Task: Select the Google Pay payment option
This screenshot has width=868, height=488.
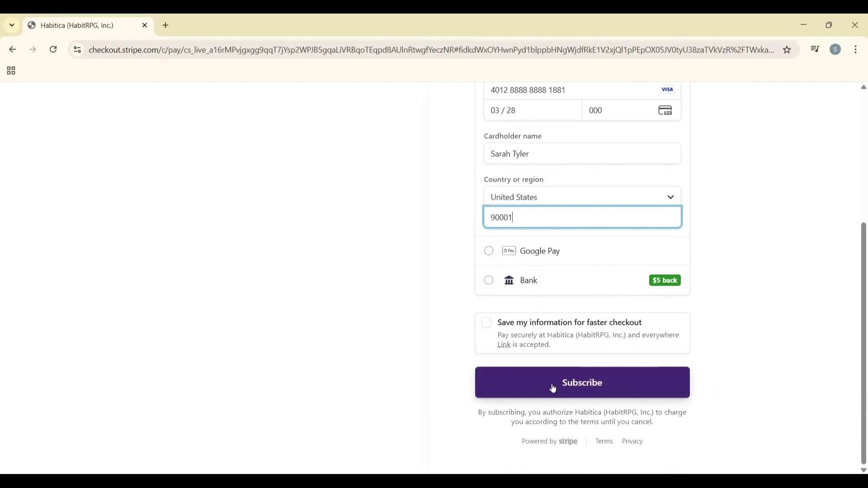Action: [x=488, y=250]
